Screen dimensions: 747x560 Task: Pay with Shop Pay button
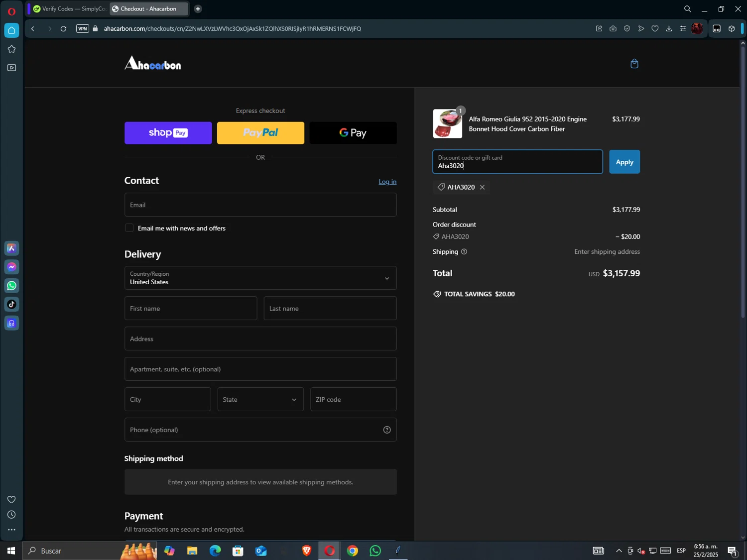(168, 133)
